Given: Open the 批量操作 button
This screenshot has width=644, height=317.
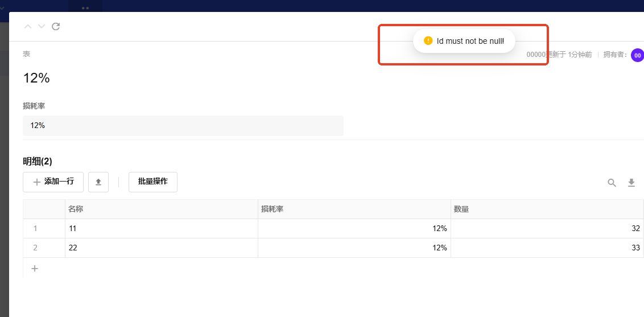Looking at the screenshot, I should point(152,182).
